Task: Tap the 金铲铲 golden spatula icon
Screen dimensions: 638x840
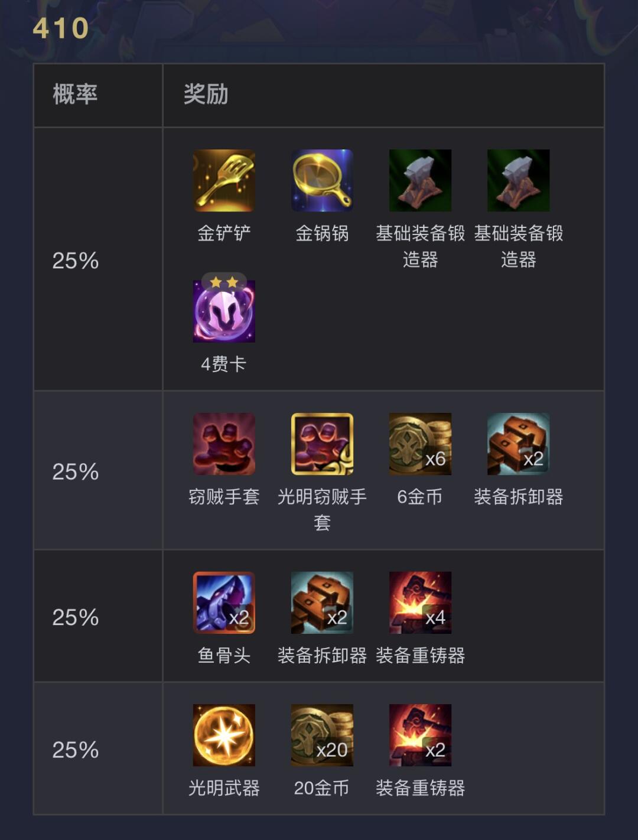Action: pos(224,180)
